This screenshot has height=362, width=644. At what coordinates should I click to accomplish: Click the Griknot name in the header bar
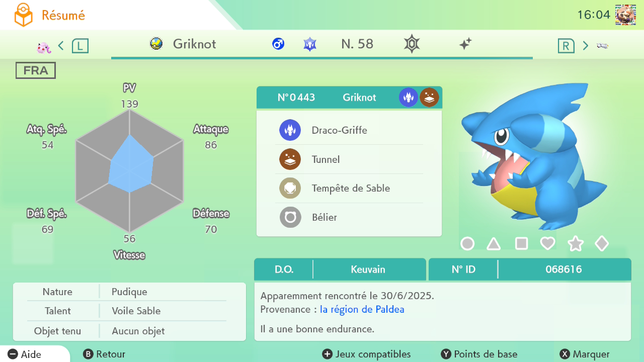coord(194,44)
